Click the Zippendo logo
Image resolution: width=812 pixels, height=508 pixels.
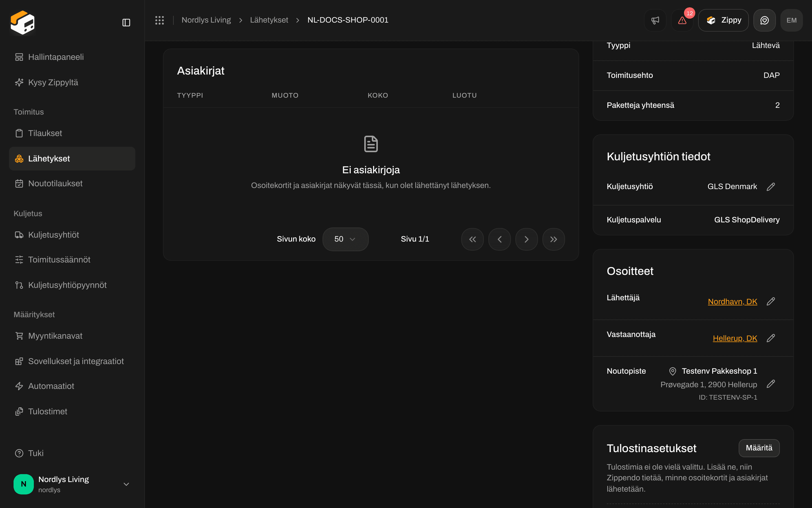pos(23,23)
